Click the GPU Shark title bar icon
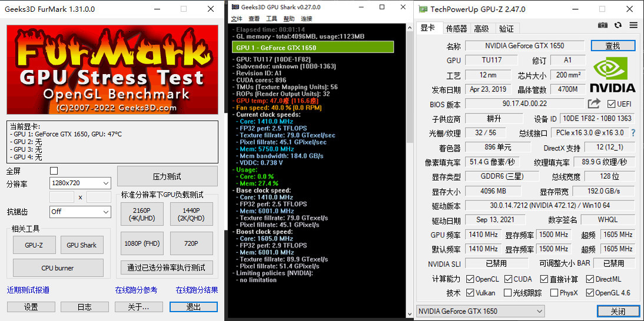 (235, 7)
